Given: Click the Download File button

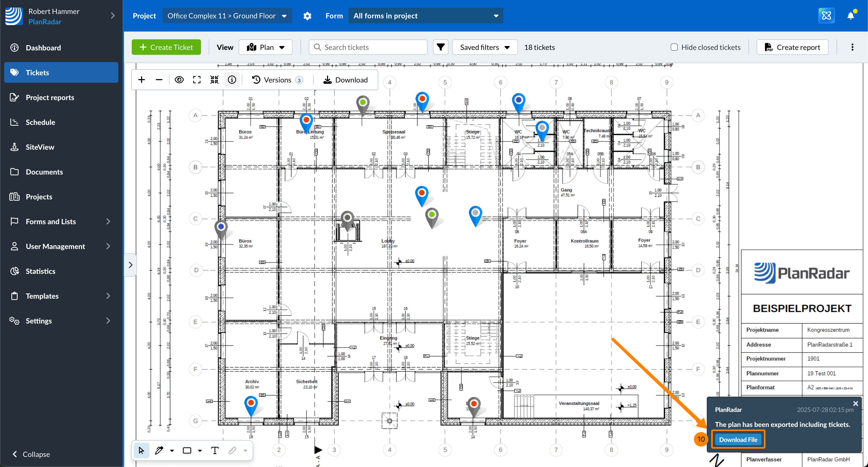Looking at the screenshot, I should click(738, 439).
